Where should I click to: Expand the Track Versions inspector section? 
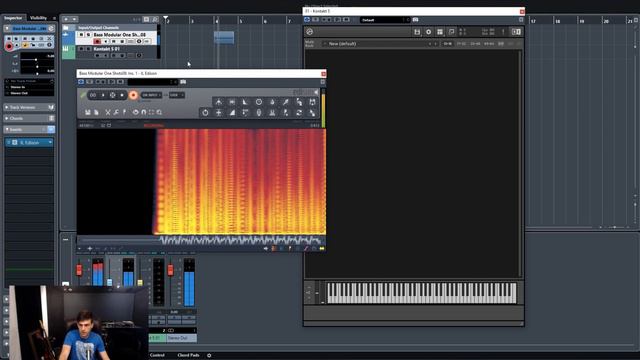click(x=29, y=107)
